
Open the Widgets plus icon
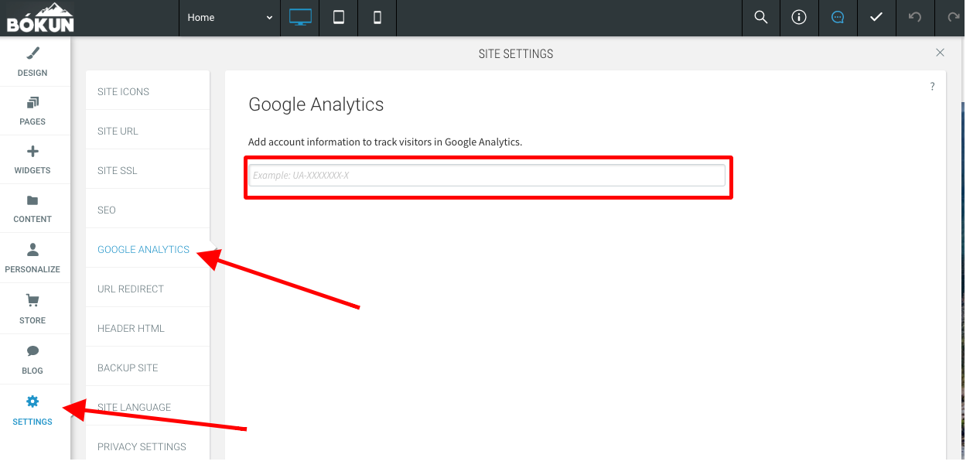tap(32, 152)
